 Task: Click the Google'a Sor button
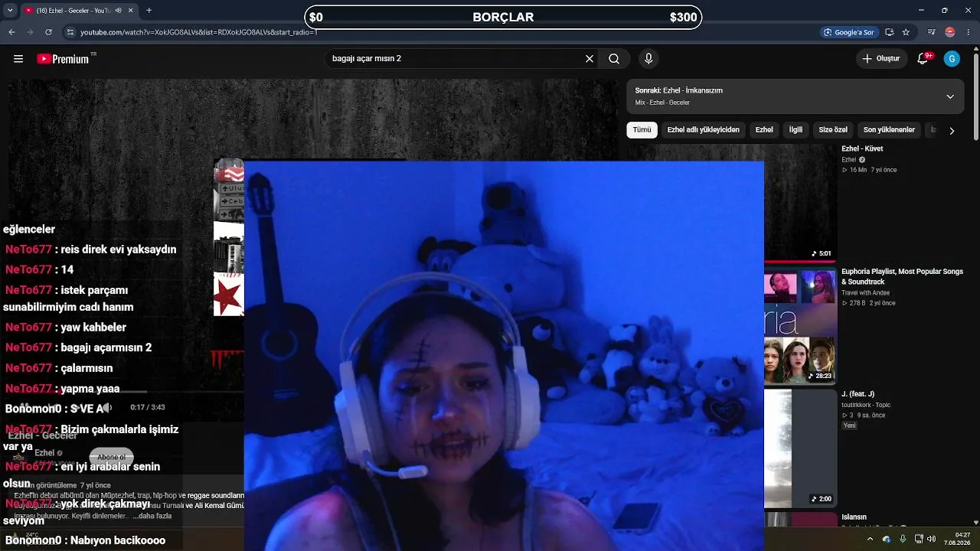click(x=848, y=32)
